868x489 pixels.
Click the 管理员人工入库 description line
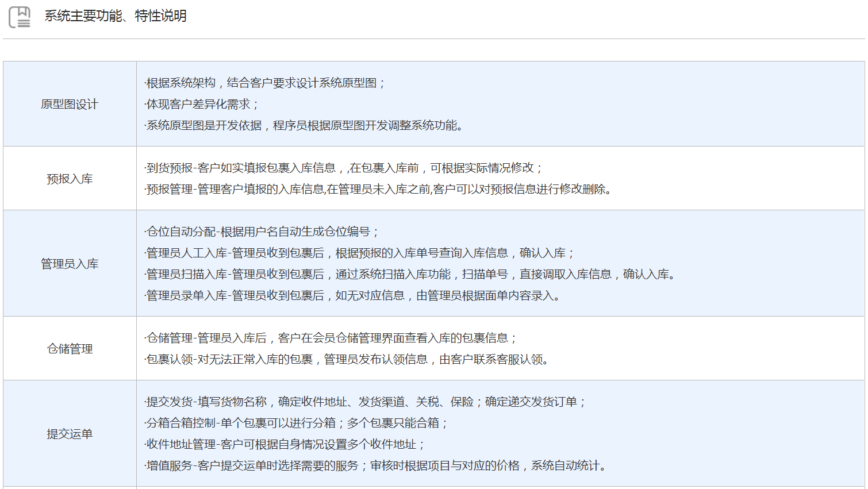point(359,253)
